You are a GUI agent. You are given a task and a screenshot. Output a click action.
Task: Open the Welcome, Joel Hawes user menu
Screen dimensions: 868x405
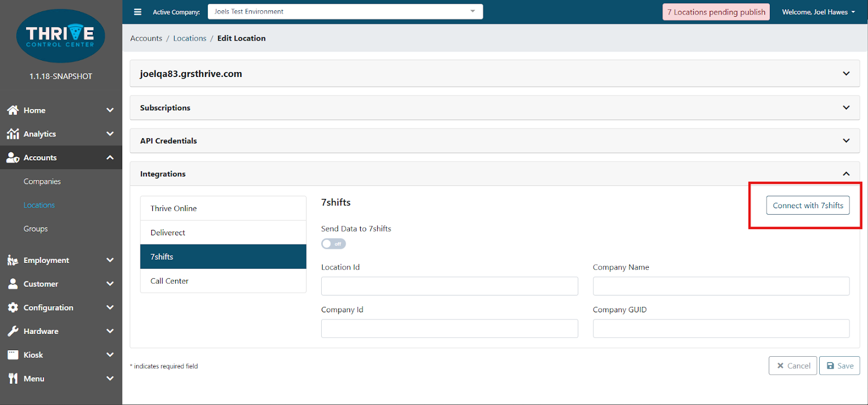click(818, 12)
